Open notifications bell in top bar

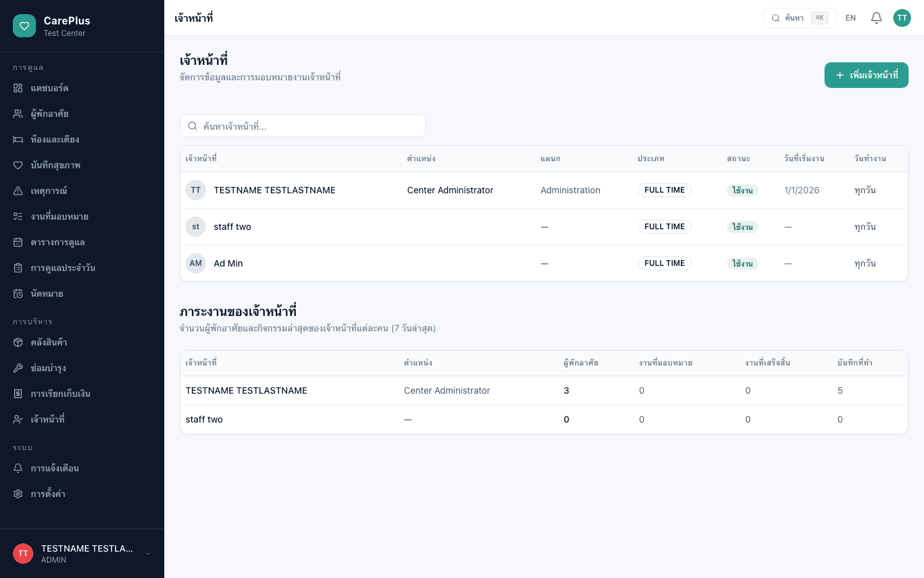pyautogui.click(x=877, y=18)
